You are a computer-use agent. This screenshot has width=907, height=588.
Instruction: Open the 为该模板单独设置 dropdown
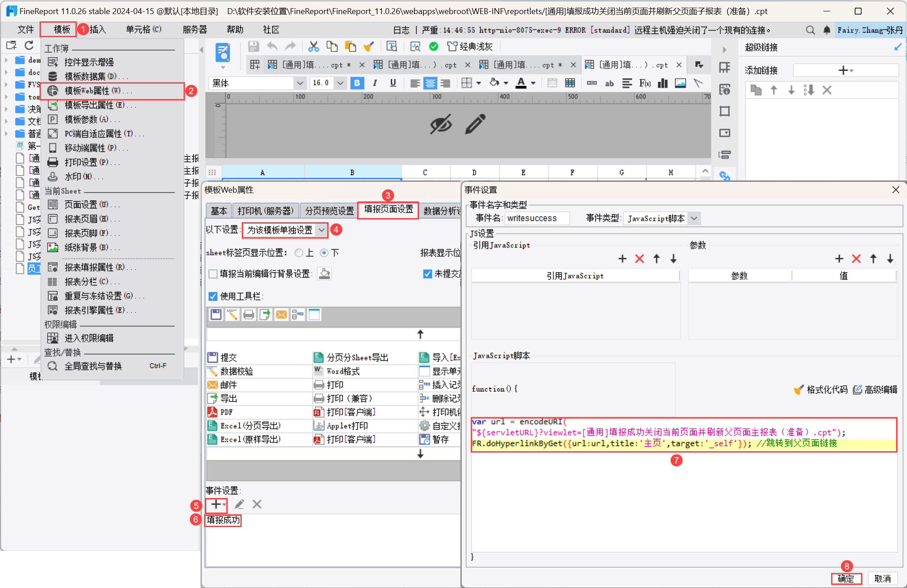(321, 230)
